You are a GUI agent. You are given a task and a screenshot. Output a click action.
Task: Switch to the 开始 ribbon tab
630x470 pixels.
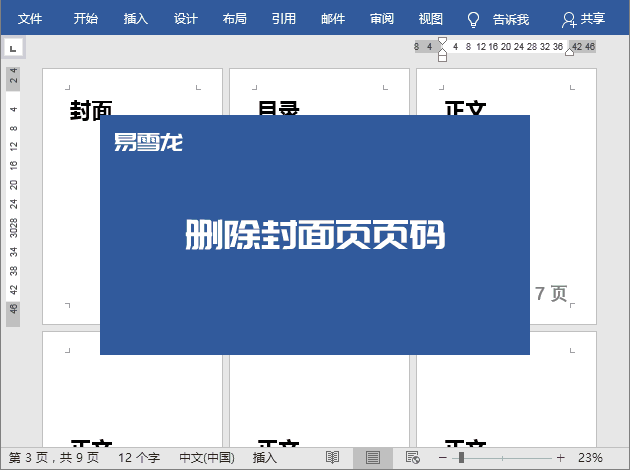pyautogui.click(x=86, y=18)
